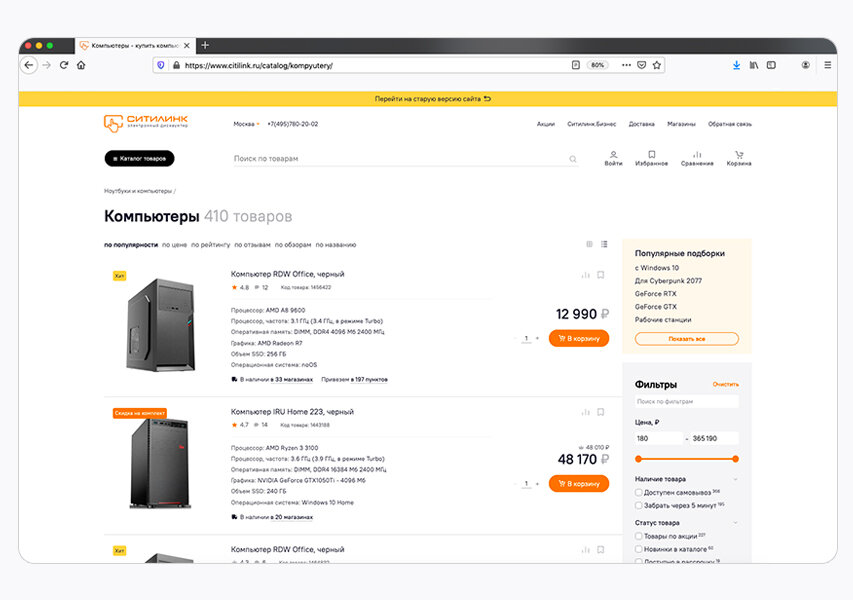853x600 pixels.
Task: Open Для Cyberpunk 2077 collection
Action: tap(668, 281)
